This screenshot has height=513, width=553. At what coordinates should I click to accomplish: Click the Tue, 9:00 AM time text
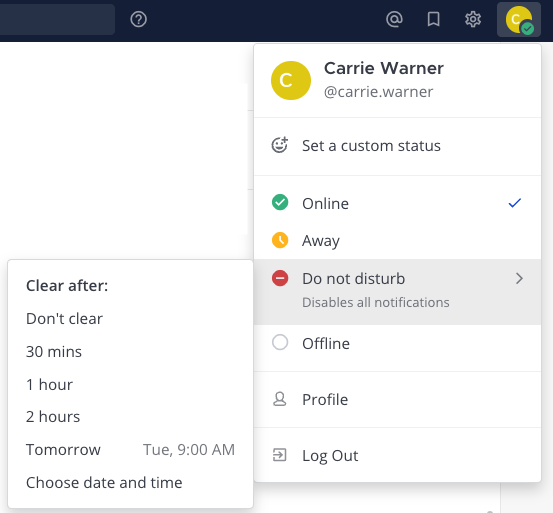[189, 450]
